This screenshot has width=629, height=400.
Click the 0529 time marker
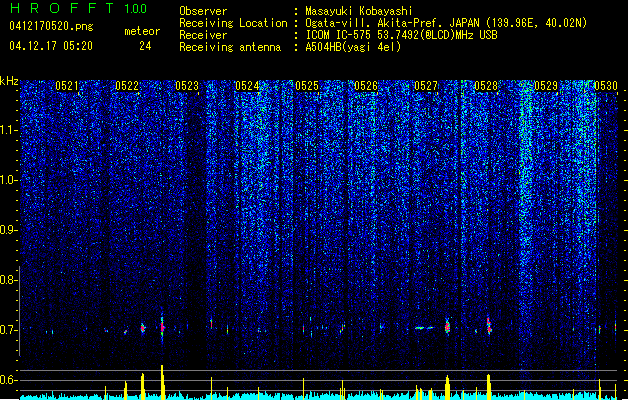click(x=546, y=86)
